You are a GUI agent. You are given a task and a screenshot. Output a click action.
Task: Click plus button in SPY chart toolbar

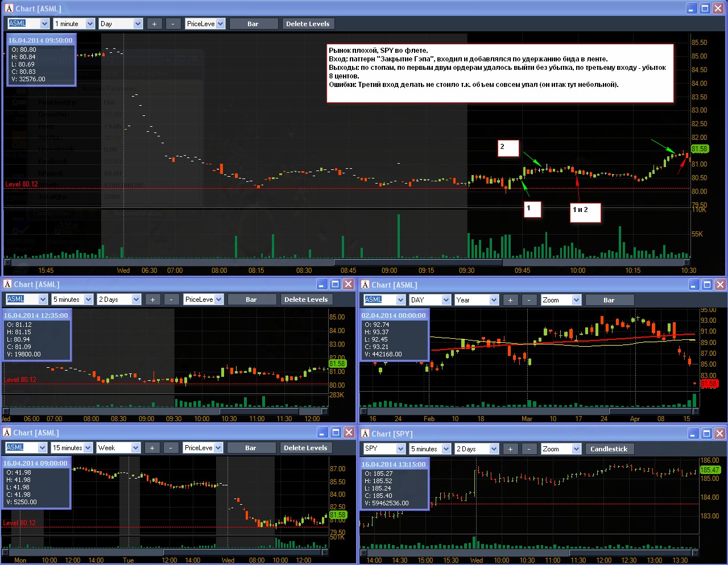point(510,449)
